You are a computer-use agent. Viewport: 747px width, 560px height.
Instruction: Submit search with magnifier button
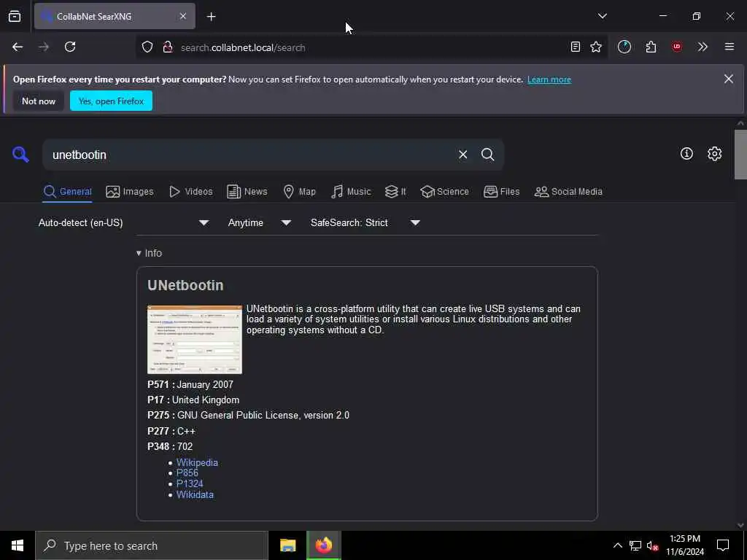(x=487, y=155)
